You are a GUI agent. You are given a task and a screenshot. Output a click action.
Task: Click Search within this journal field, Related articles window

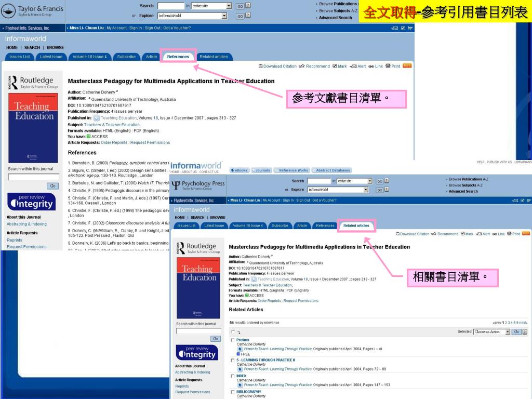click(199, 331)
